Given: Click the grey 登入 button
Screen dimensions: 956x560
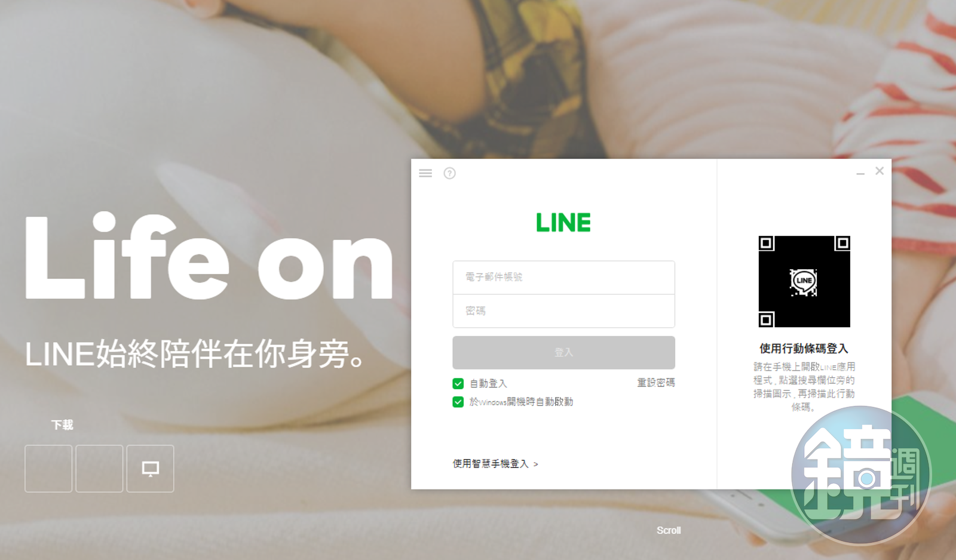Looking at the screenshot, I should point(563,352).
